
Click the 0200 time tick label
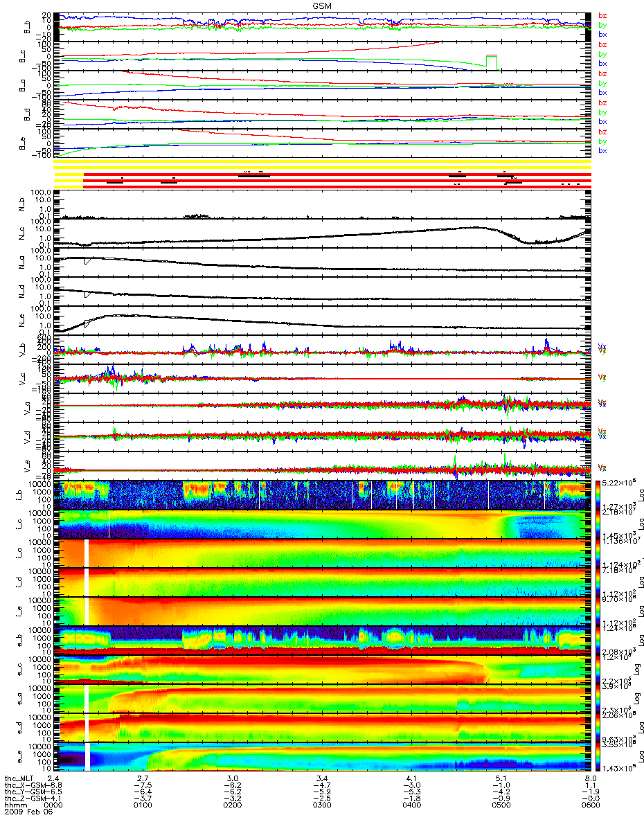click(233, 805)
